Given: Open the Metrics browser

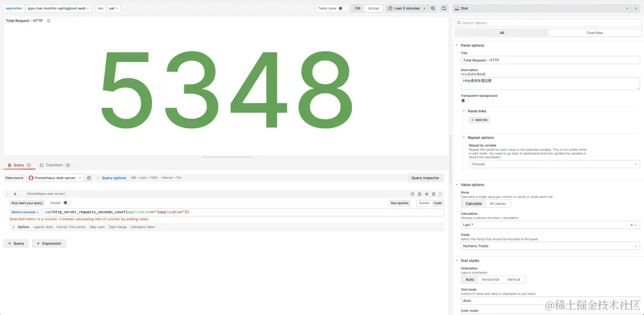Looking at the screenshot, I should (25, 212).
